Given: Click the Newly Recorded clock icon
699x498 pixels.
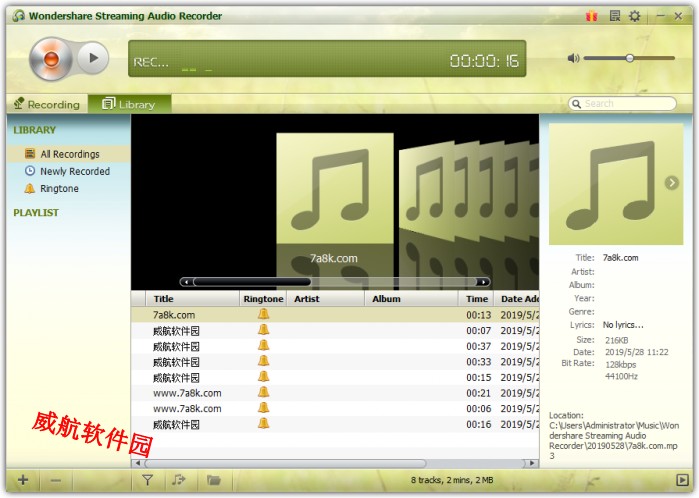Looking at the screenshot, I should (30, 171).
